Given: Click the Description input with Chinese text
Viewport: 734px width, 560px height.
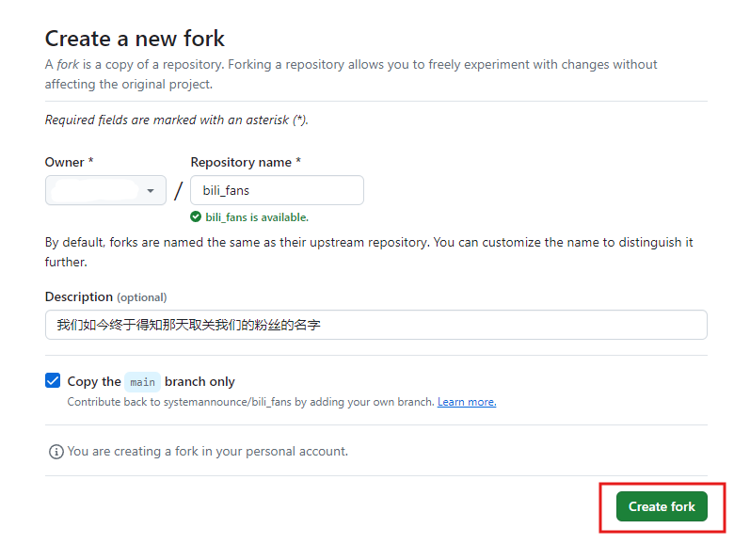Looking at the screenshot, I should 375,325.
